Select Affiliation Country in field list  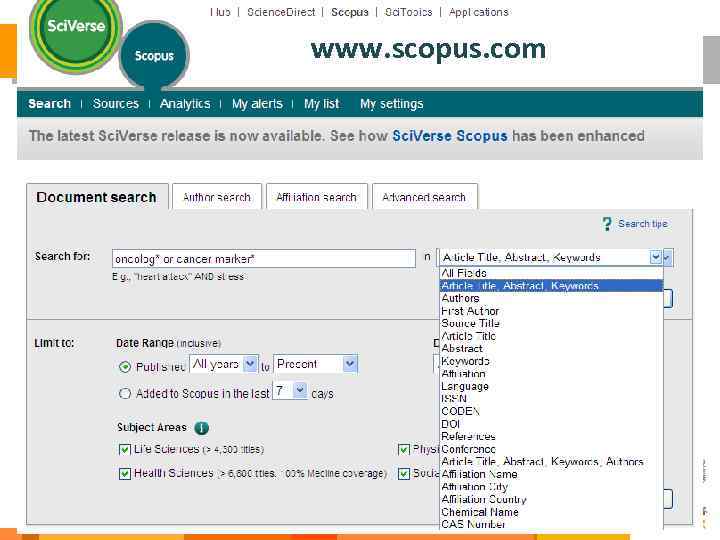pos(551,499)
